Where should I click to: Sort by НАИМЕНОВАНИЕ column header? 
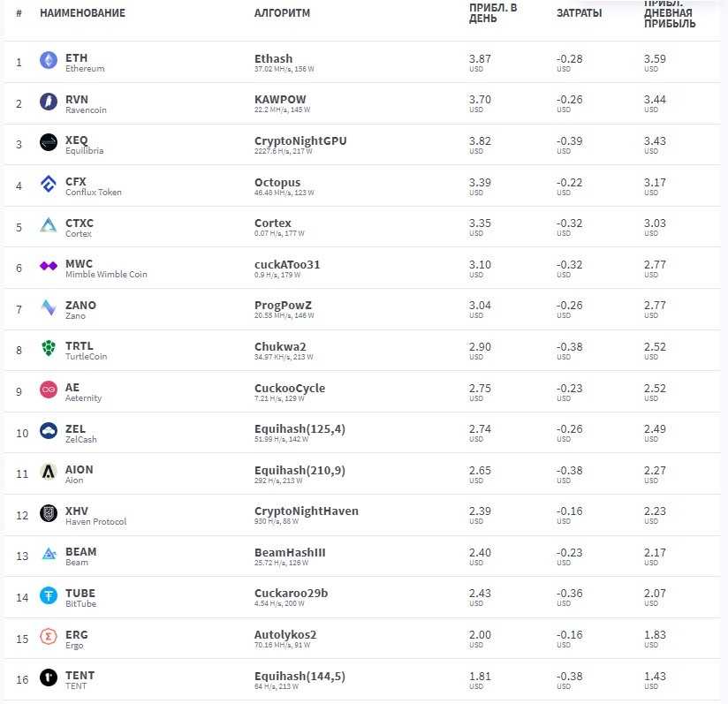(82, 13)
